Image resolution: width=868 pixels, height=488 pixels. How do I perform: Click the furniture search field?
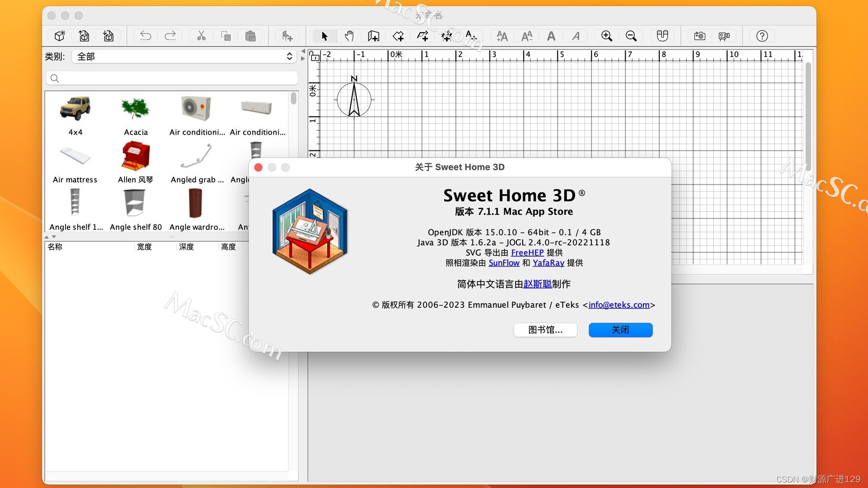172,78
